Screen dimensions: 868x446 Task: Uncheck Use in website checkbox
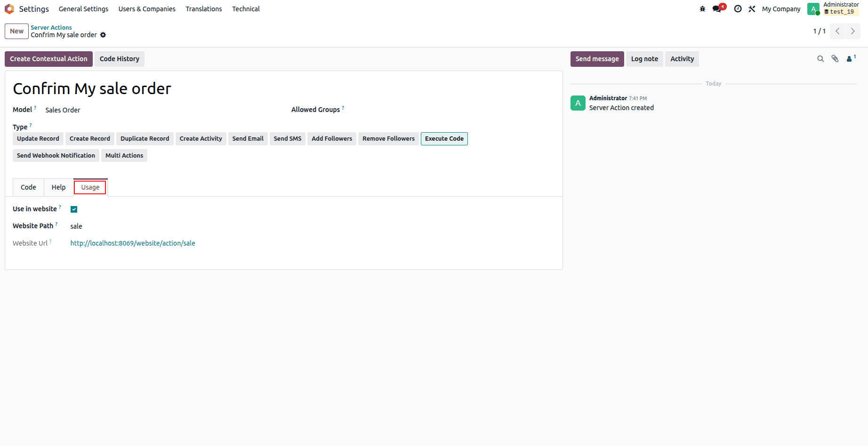click(x=74, y=209)
